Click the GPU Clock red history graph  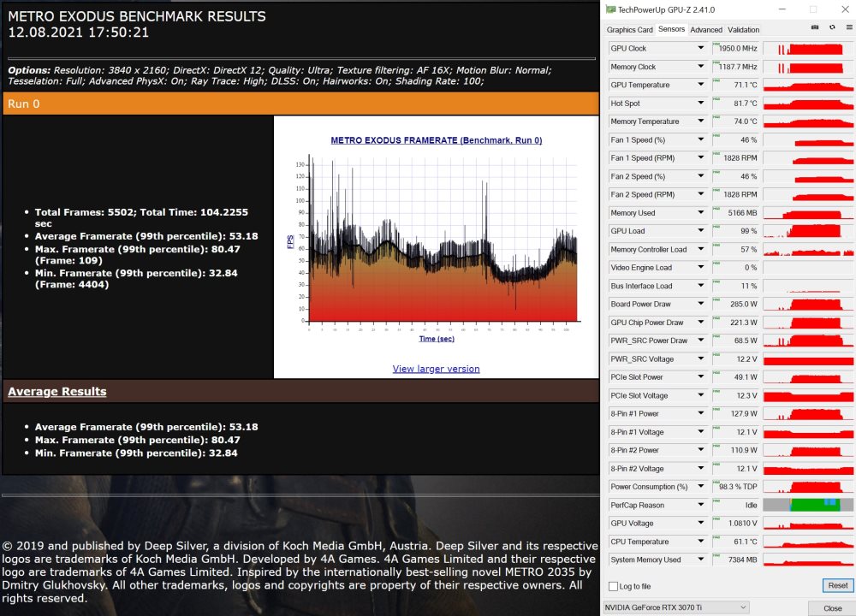point(808,48)
